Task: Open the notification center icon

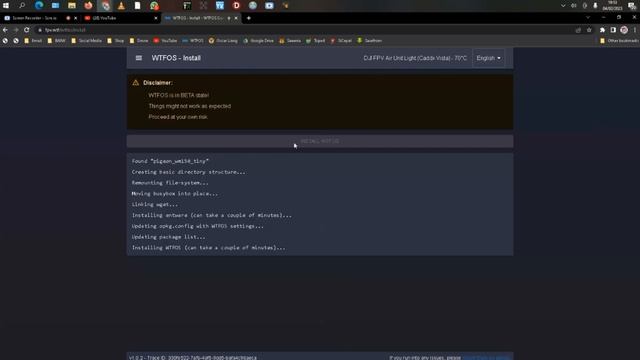Action: point(632,6)
